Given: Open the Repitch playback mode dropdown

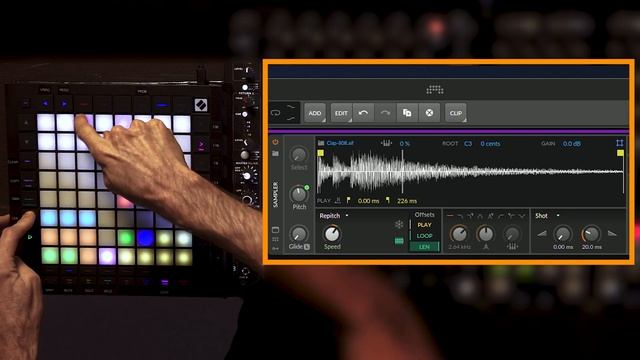Looking at the screenshot, I should click(334, 216).
